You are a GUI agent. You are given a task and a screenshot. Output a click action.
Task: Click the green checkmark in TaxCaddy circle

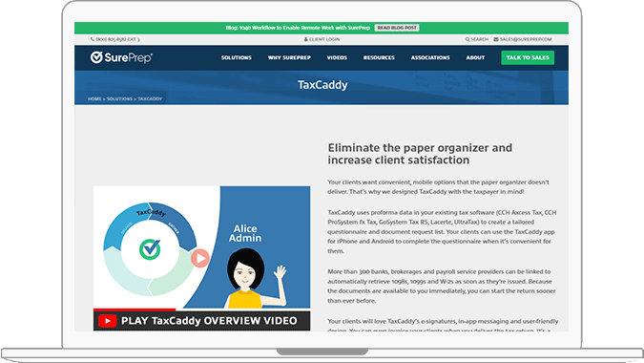(x=150, y=249)
